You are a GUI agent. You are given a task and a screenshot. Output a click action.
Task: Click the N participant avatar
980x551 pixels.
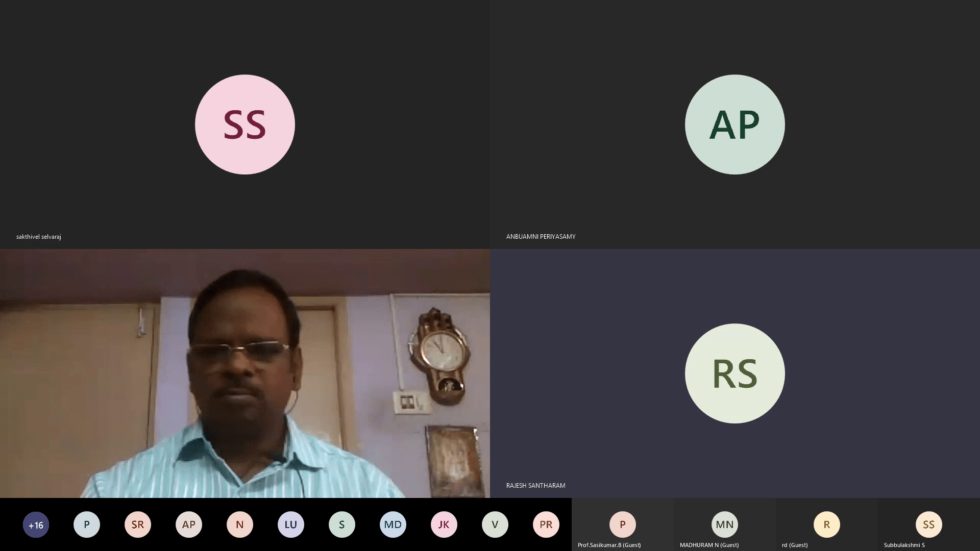click(240, 524)
